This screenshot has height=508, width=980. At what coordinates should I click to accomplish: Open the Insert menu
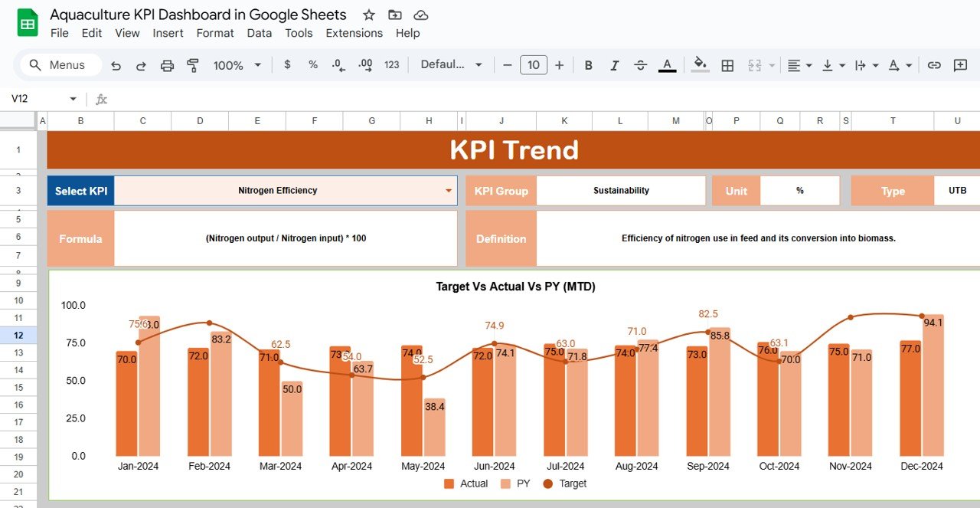click(x=168, y=33)
